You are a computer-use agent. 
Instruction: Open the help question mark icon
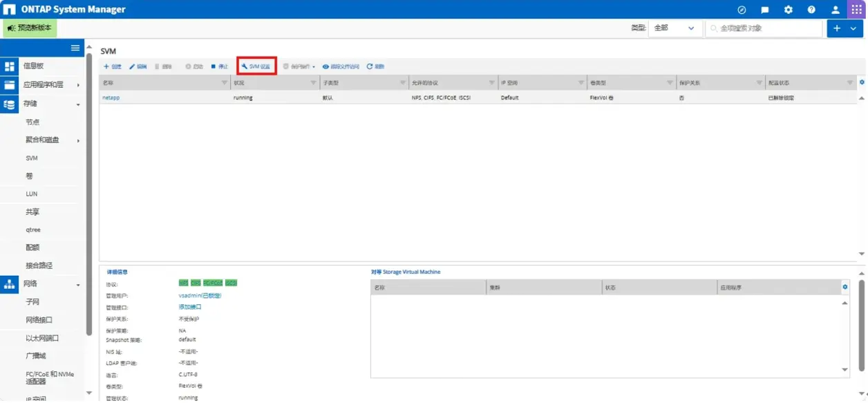[811, 10]
